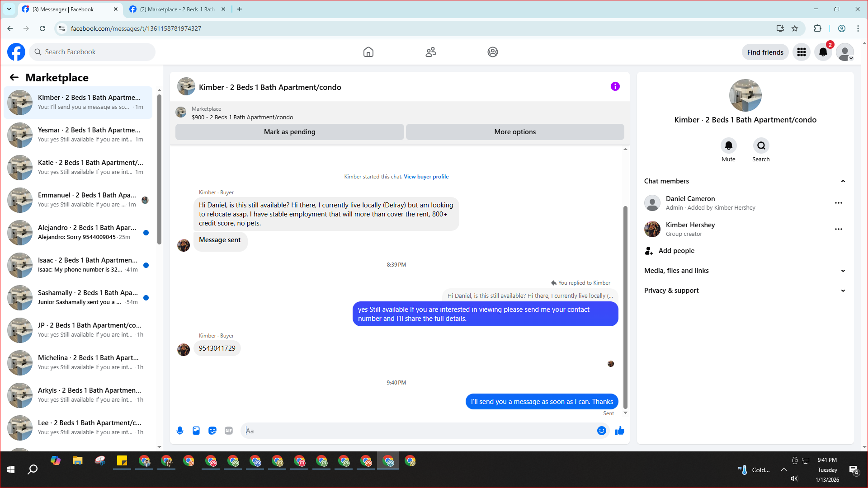
Task: Open the Facebook Home icon
Action: [368, 52]
